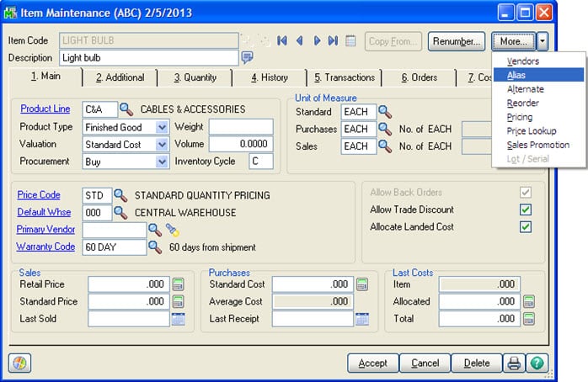
Task: Expand the Procurement dropdown
Action: pyautogui.click(x=162, y=162)
